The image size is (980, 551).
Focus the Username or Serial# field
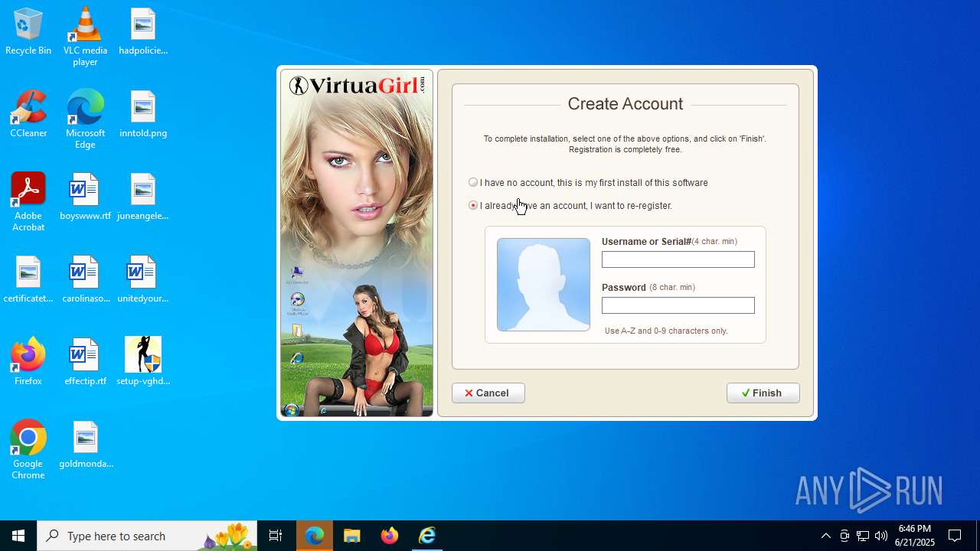678,259
